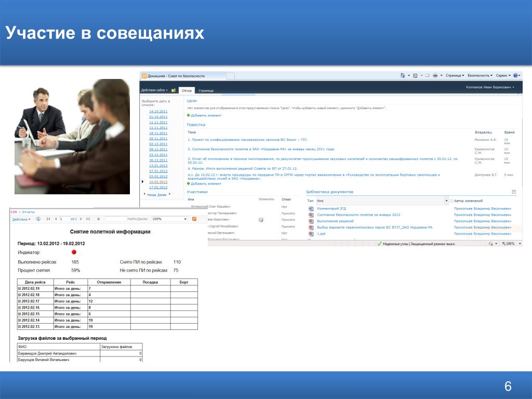This screenshot has width=532, height=399.
Task: Click the red Индикатор status circle
Action: (74, 252)
